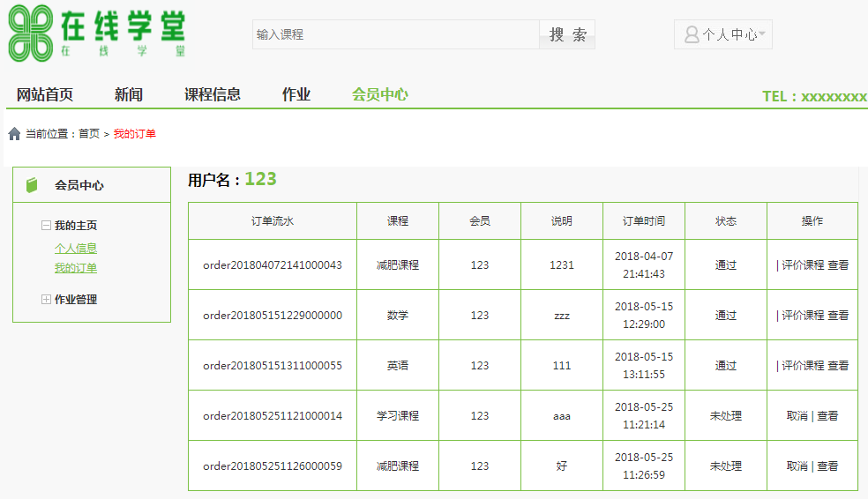The image size is (868, 499).
Task: Click the description cell 1231
Action: click(561, 265)
